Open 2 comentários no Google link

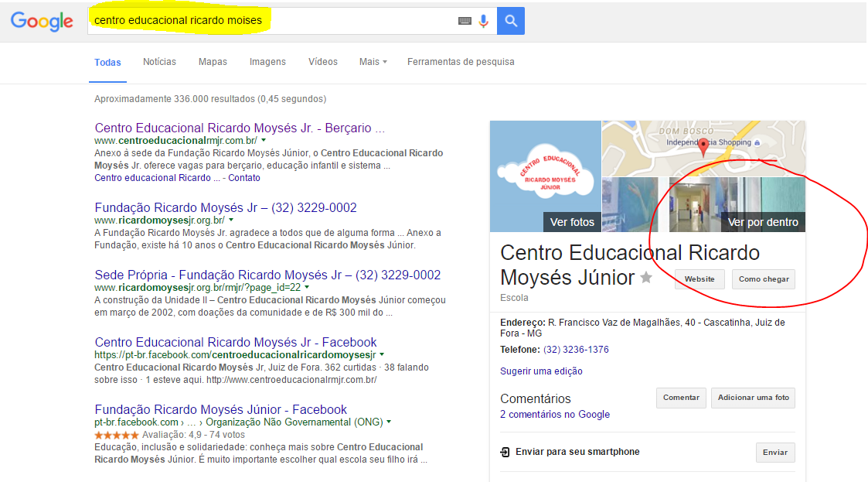[555, 415]
